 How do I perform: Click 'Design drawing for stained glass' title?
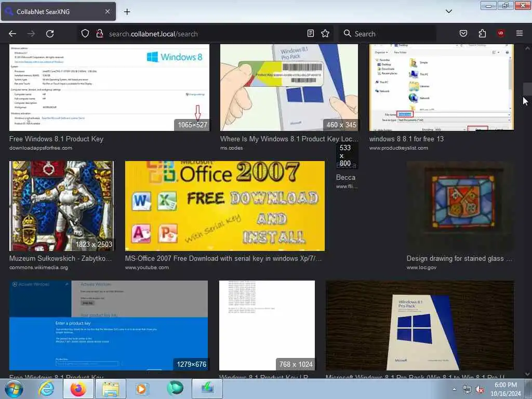click(459, 258)
